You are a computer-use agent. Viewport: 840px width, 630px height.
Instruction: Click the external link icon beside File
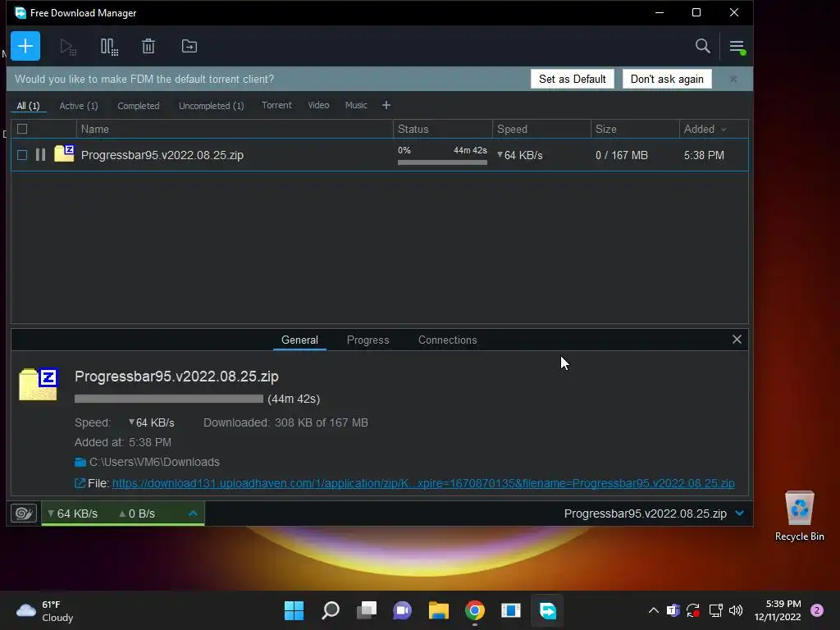pos(80,483)
